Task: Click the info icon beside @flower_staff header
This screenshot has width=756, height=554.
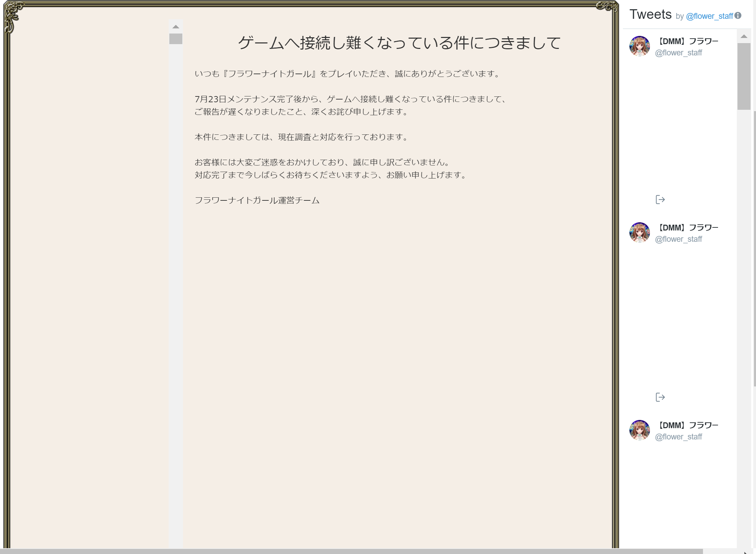Action: click(738, 16)
